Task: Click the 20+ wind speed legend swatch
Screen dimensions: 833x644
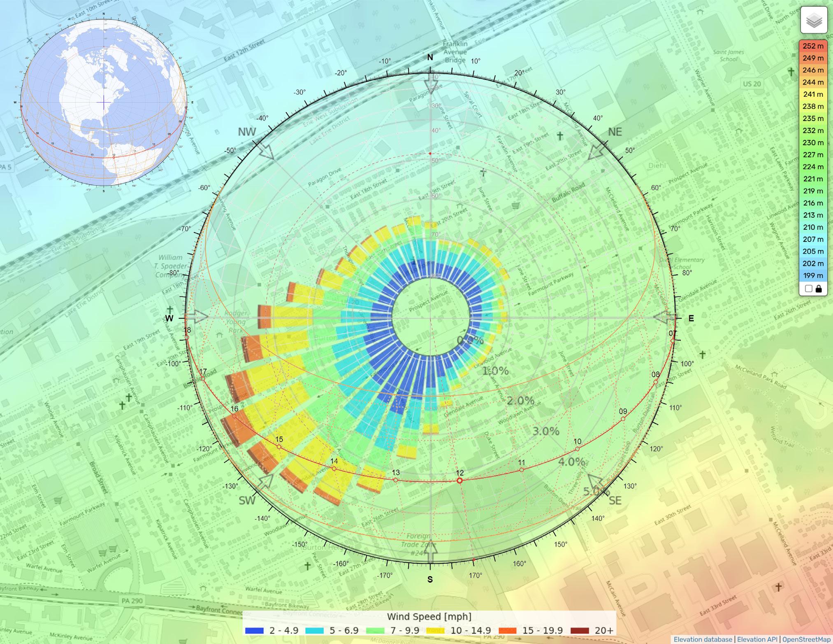Action: pos(579,630)
